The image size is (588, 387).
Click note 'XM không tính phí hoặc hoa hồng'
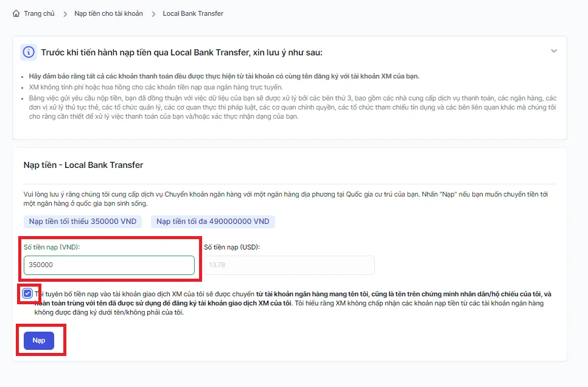point(156,87)
